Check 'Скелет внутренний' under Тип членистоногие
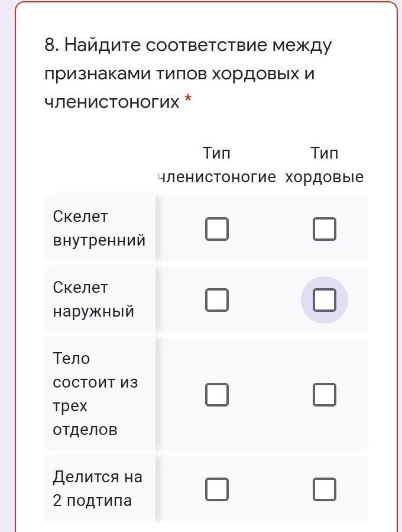402x532 pixels. click(x=217, y=229)
